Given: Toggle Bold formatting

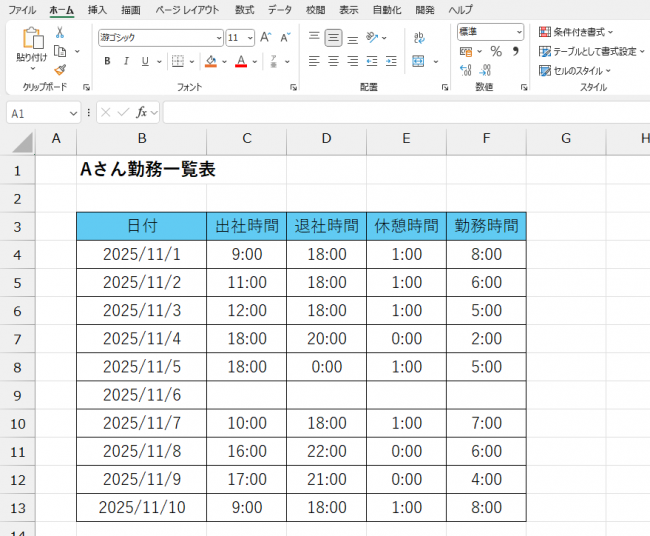Looking at the screenshot, I should 107,61.
